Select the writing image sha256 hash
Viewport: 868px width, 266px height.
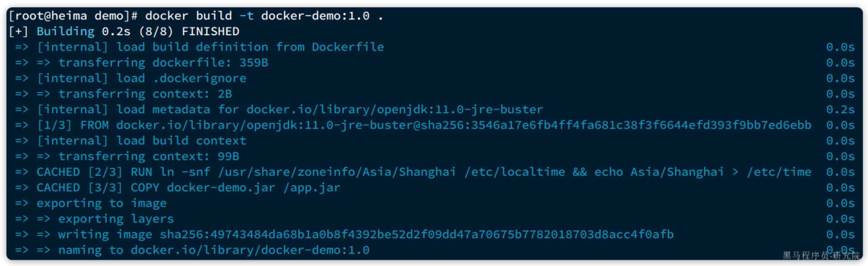tap(417, 235)
